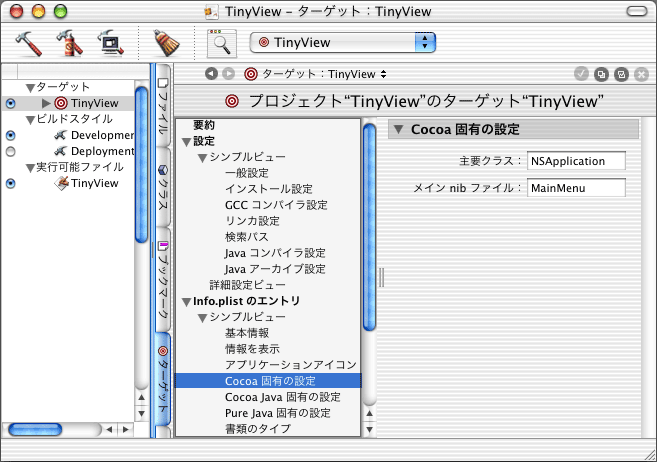Collapse the Cocoa 固有の設定 panel header
The height and width of the screenshot is (462, 657).
(x=398, y=129)
